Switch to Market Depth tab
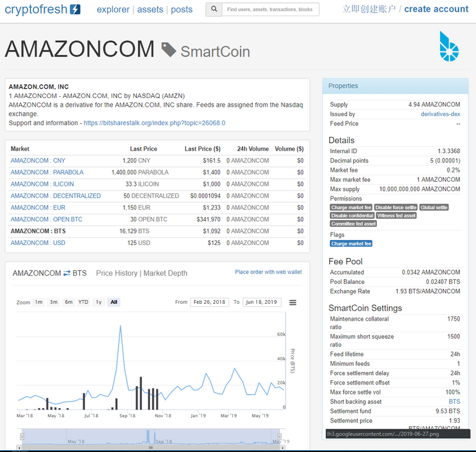476x452 pixels. pyautogui.click(x=165, y=273)
